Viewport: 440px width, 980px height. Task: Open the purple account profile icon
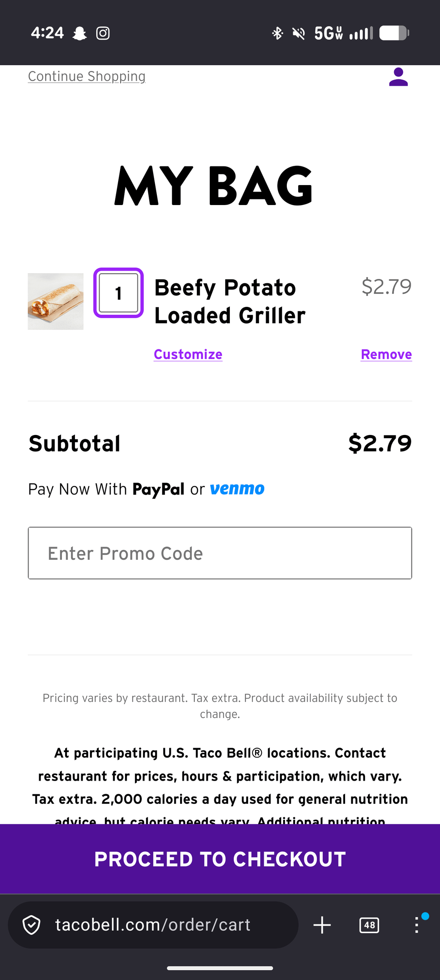coord(398,77)
